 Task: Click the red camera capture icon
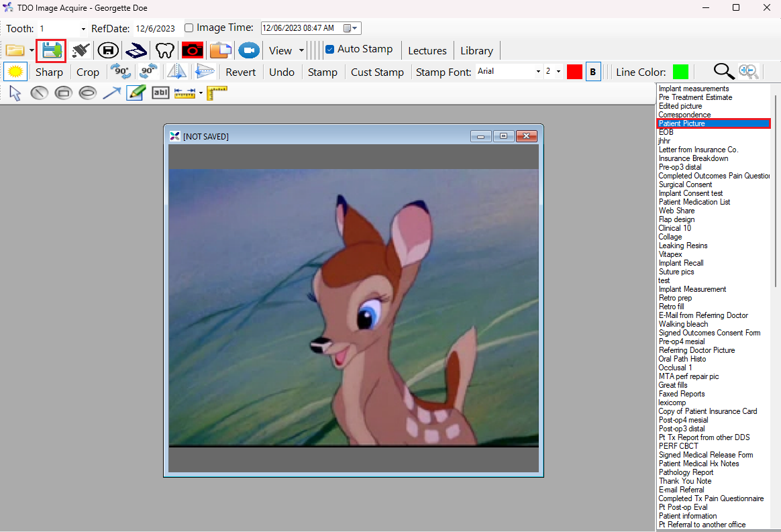coord(193,50)
